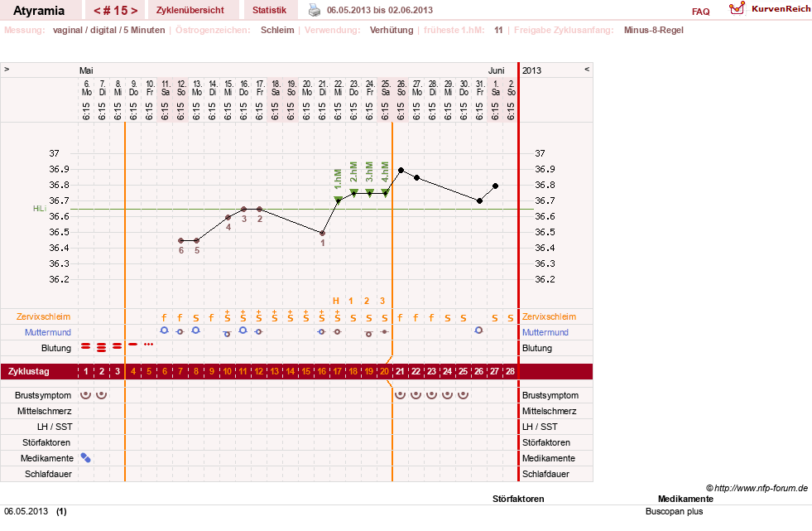Open the Statistik tab
Viewport: 812px width, 531px height.
point(269,10)
